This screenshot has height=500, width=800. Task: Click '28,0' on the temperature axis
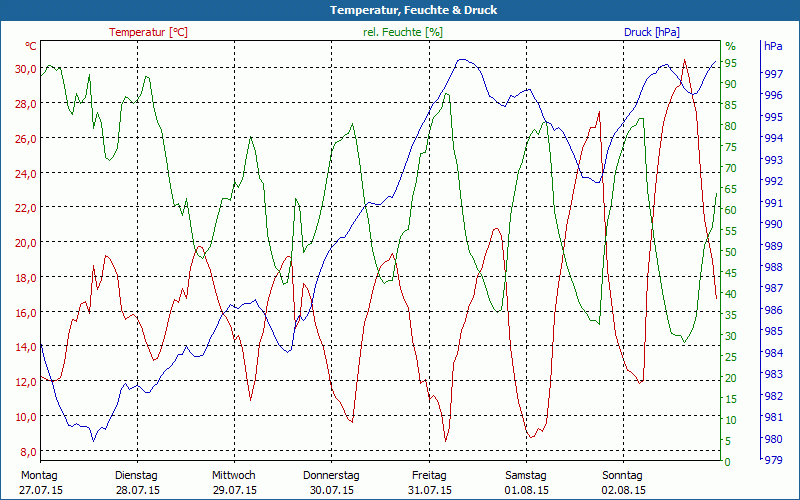[25, 104]
